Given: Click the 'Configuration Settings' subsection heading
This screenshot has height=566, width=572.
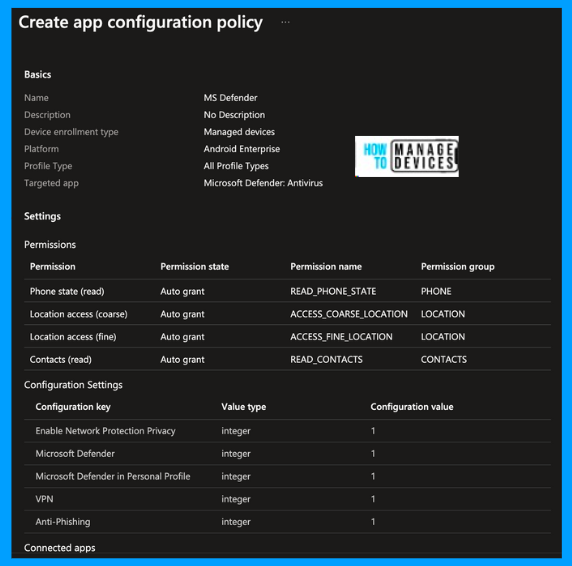Looking at the screenshot, I should [x=73, y=385].
